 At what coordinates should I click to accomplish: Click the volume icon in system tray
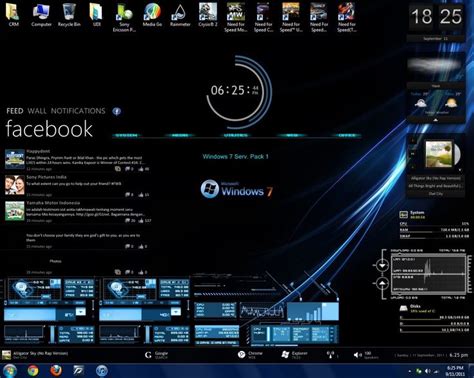pos(427,371)
